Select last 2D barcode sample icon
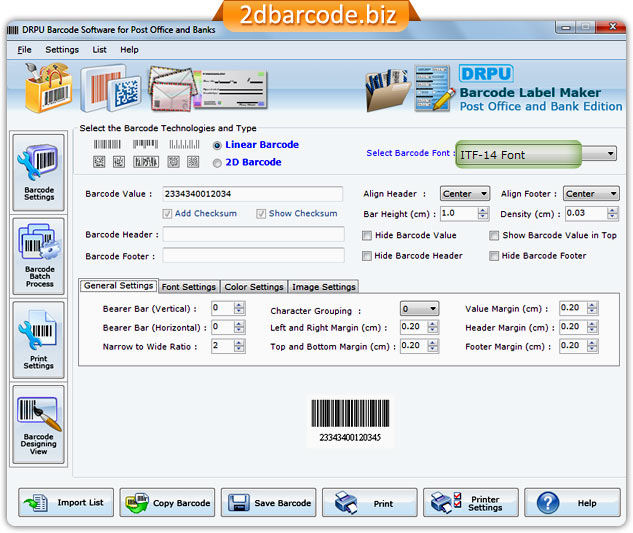The width and height of the screenshot is (633, 533). click(x=193, y=162)
